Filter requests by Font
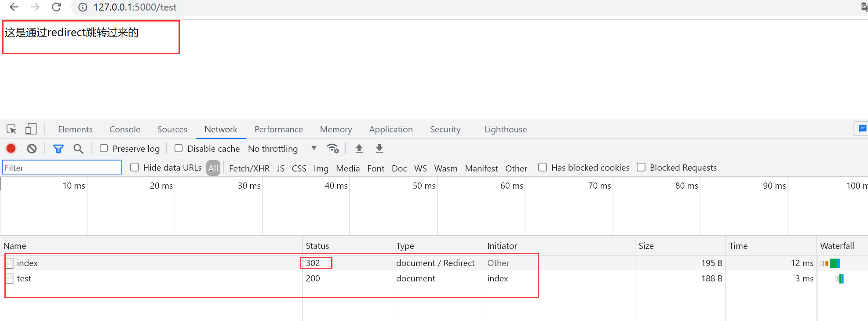The width and height of the screenshot is (868, 321). (376, 168)
